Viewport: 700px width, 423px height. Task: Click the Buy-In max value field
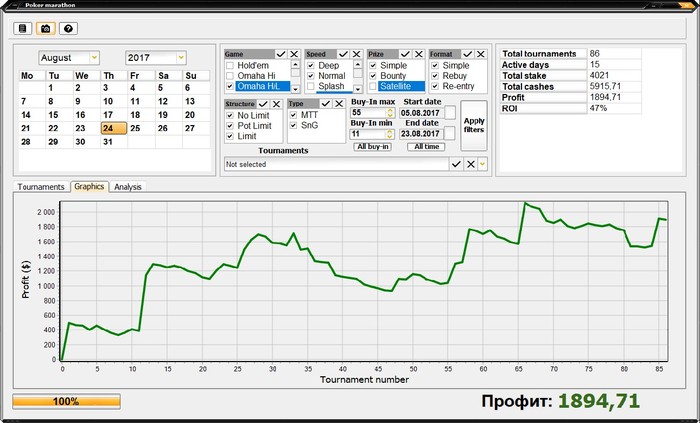pos(368,113)
